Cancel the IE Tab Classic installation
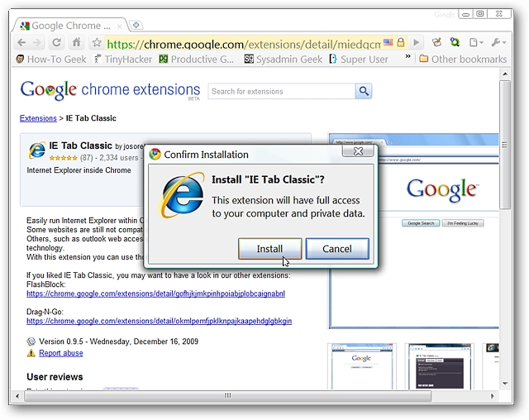This screenshot has width=529, height=420. [x=336, y=248]
